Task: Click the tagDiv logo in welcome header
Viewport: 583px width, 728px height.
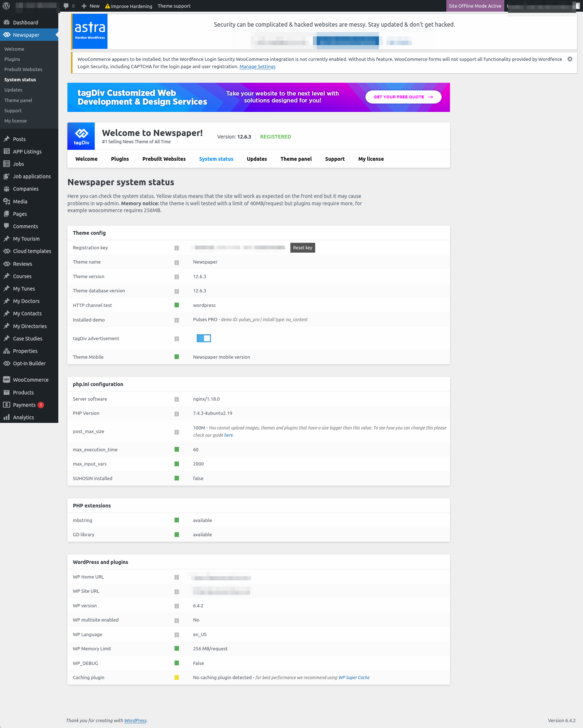Action: [x=81, y=136]
